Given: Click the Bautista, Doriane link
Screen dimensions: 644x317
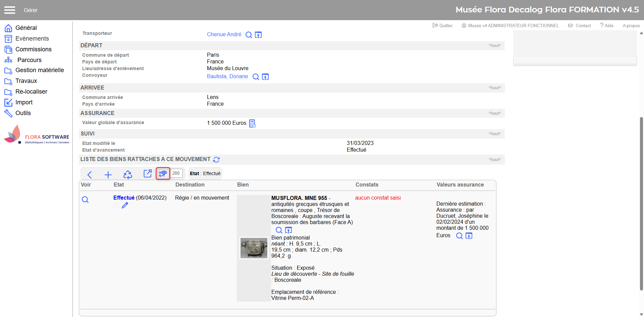Looking at the screenshot, I should pyautogui.click(x=227, y=76).
